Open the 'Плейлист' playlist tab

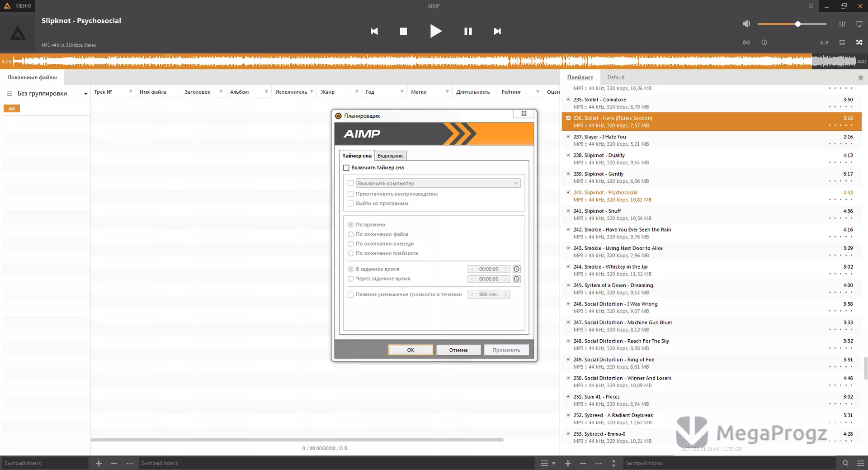(x=580, y=77)
